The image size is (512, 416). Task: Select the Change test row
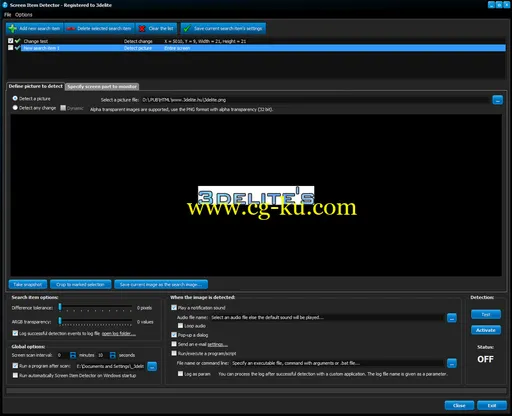256,41
